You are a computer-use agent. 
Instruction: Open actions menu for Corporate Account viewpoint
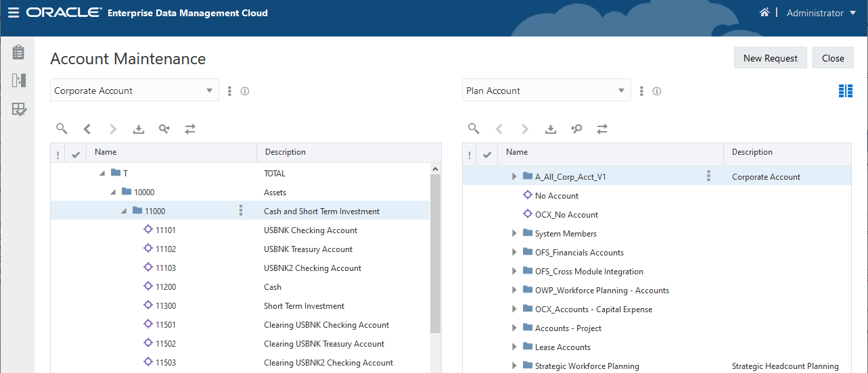230,91
